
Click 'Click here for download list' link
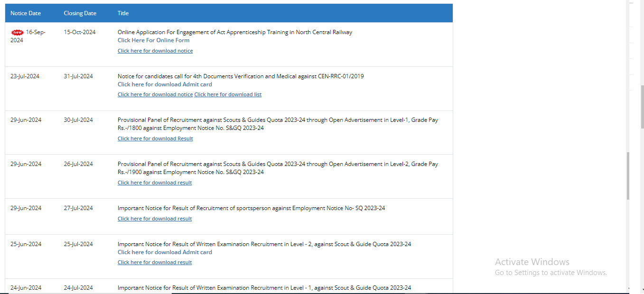tap(228, 94)
